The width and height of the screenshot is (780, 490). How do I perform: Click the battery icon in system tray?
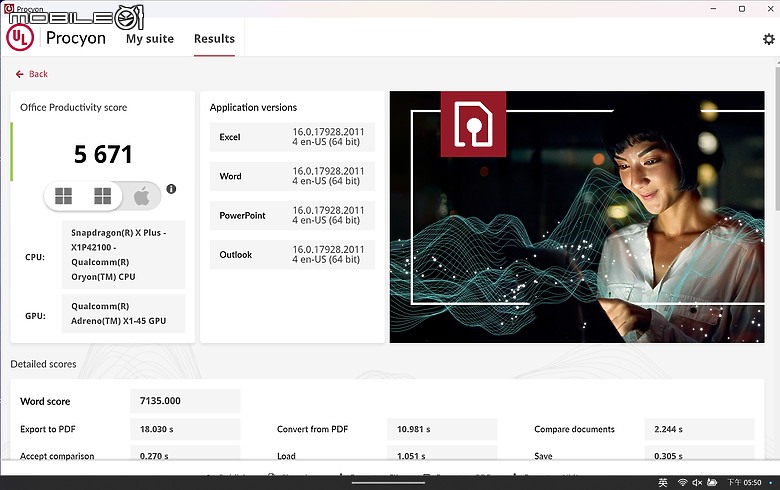(712, 483)
